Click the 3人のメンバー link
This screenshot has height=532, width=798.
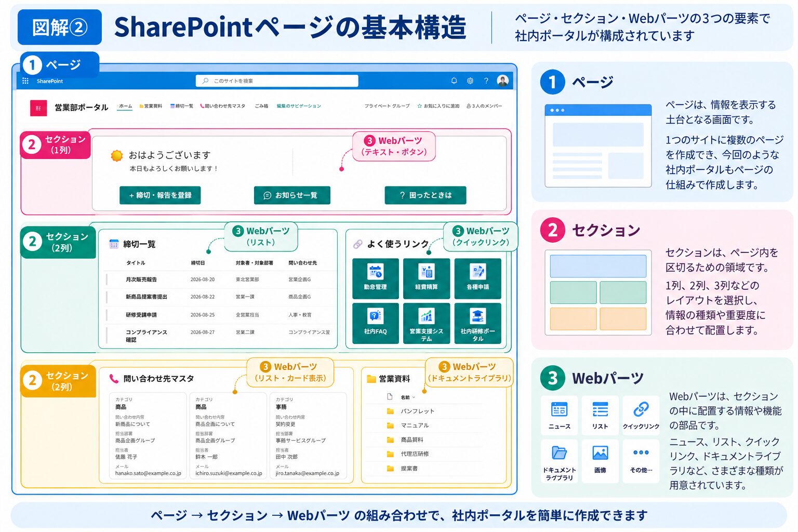pos(484,106)
